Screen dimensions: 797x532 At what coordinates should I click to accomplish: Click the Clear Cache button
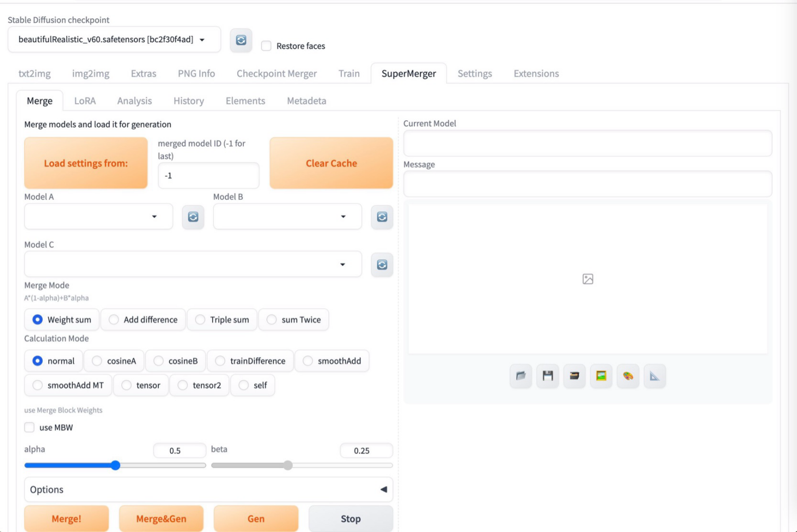click(x=331, y=163)
